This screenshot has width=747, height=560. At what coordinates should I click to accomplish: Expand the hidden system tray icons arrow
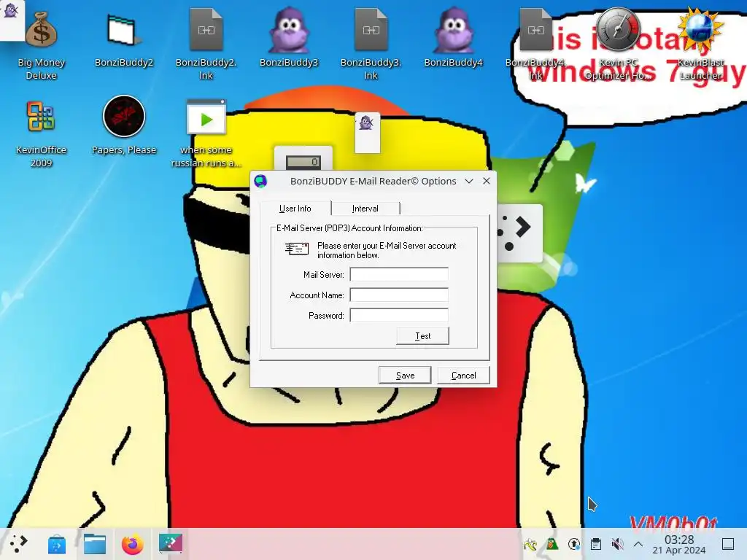point(638,544)
